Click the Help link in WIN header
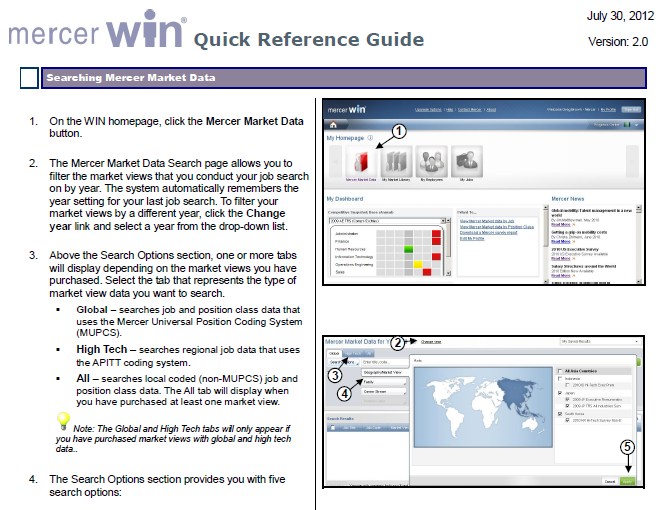663x510 pixels. click(449, 110)
